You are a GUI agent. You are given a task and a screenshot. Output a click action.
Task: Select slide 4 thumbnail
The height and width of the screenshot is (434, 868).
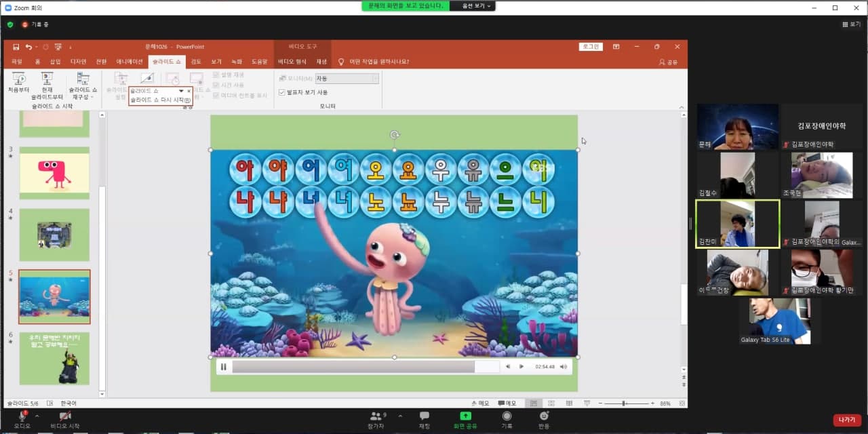(54, 235)
